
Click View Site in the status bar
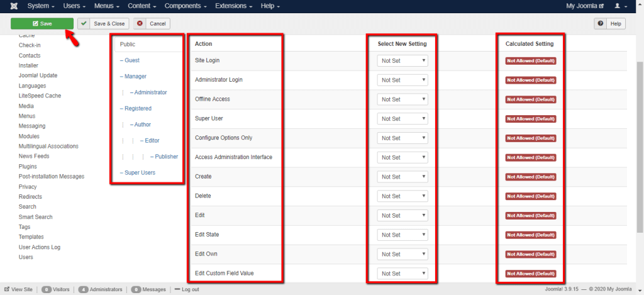18,290
